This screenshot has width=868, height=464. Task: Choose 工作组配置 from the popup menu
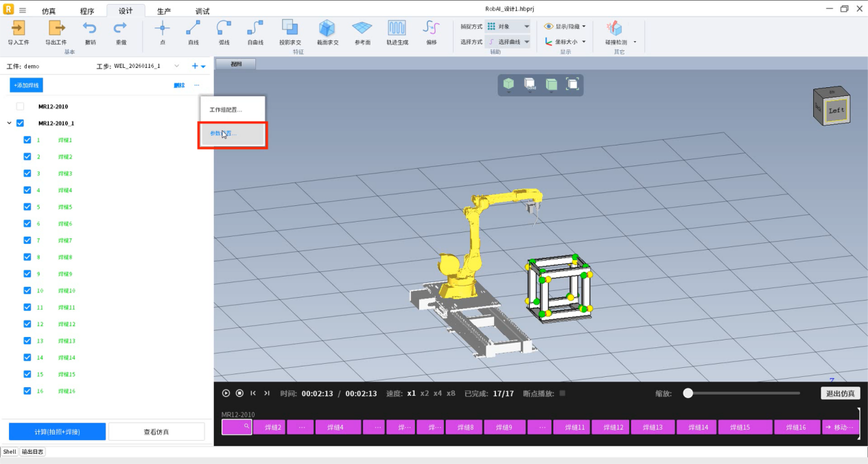tap(226, 110)
